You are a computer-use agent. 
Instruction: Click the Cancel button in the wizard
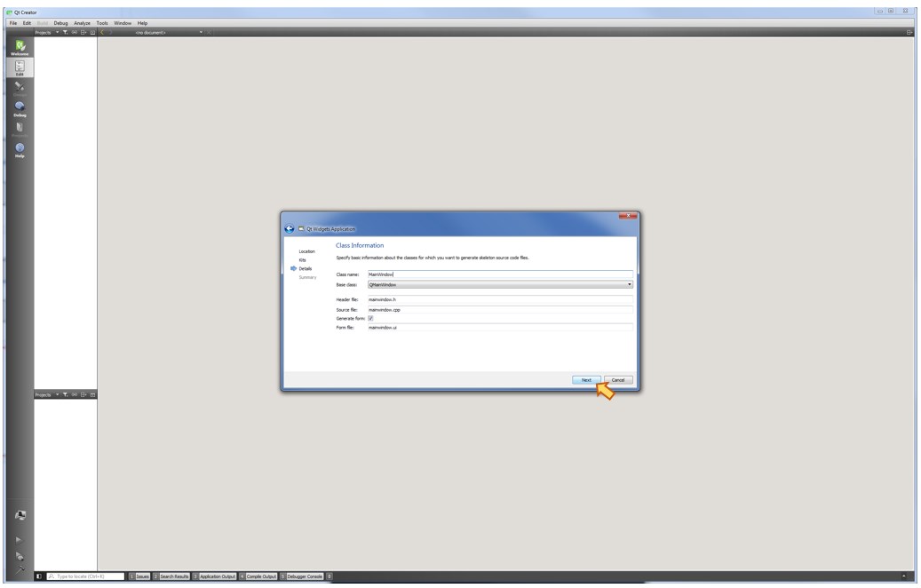tap(618, 380)
